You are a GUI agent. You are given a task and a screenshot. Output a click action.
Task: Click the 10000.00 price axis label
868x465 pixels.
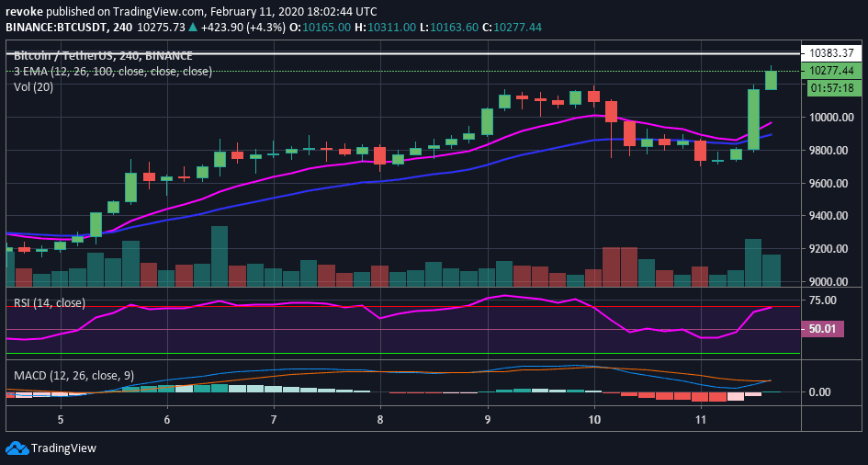(832, 118)
